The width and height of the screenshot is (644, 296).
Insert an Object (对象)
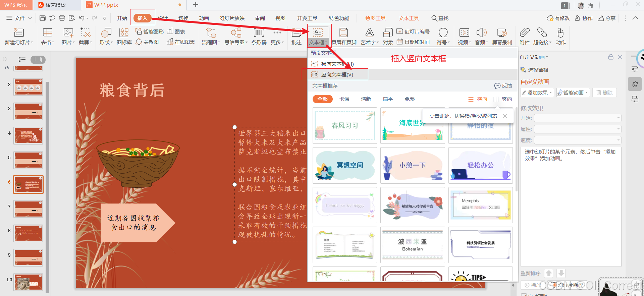[x=388, y=36]
